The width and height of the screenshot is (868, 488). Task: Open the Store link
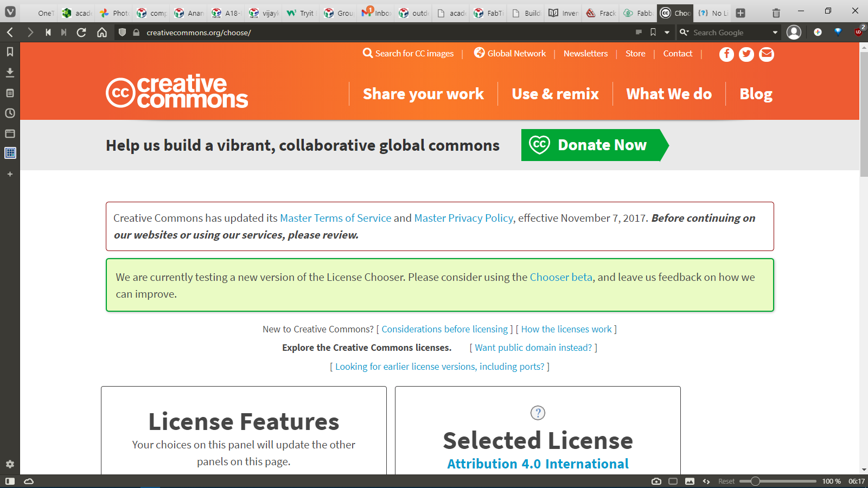click(635, 53)
